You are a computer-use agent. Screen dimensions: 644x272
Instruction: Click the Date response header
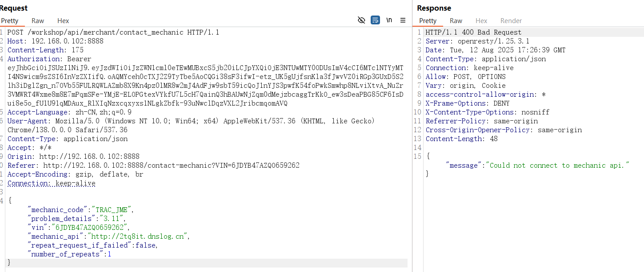pyautogui.click(x=496, y=50)
